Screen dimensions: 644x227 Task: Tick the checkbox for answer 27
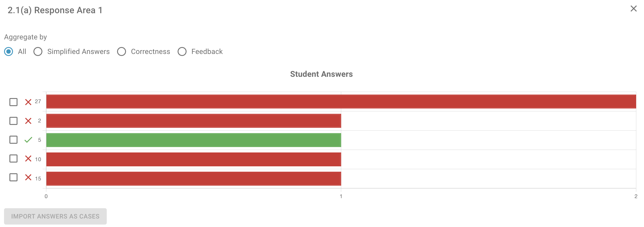(13, 102)
